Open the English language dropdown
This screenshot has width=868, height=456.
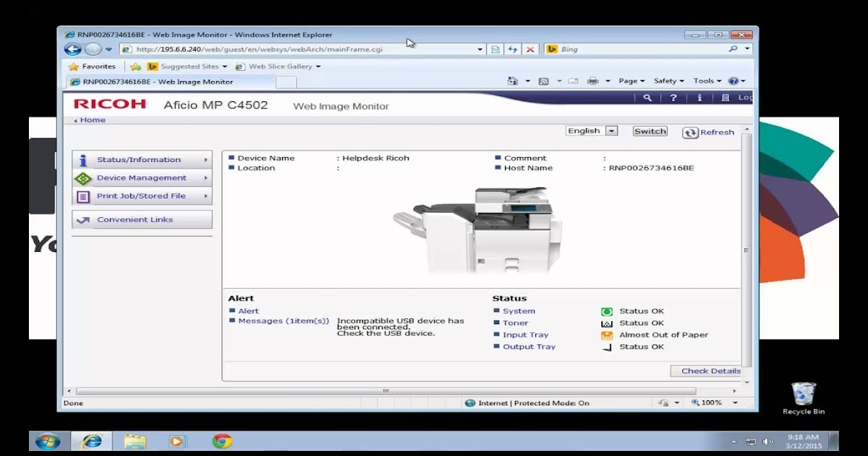coord(592,131)
